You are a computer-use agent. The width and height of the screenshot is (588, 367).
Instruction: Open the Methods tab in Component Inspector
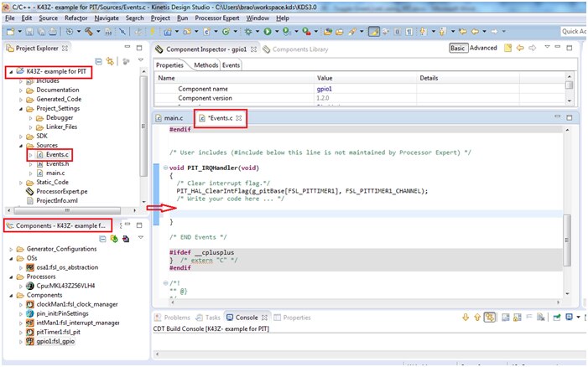205,65
